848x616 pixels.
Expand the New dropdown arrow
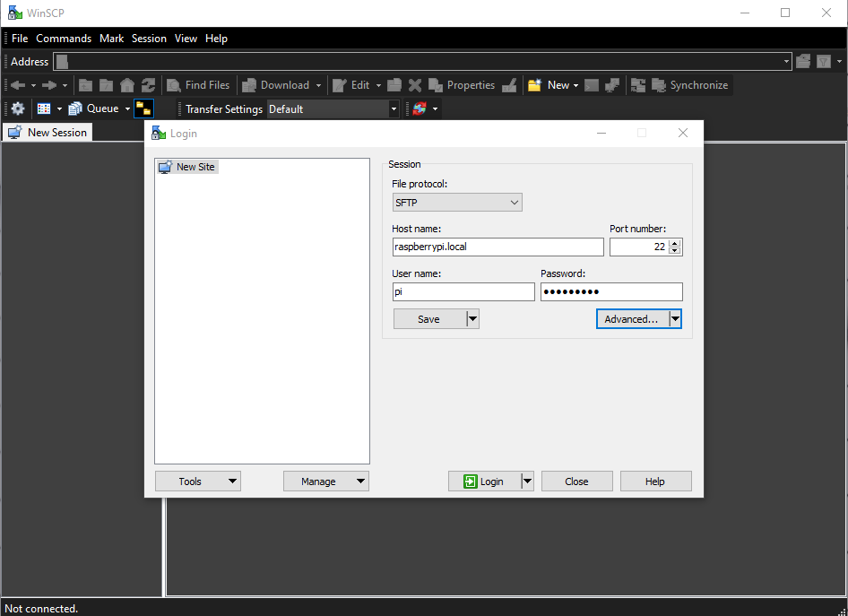[x=576, y=85]
